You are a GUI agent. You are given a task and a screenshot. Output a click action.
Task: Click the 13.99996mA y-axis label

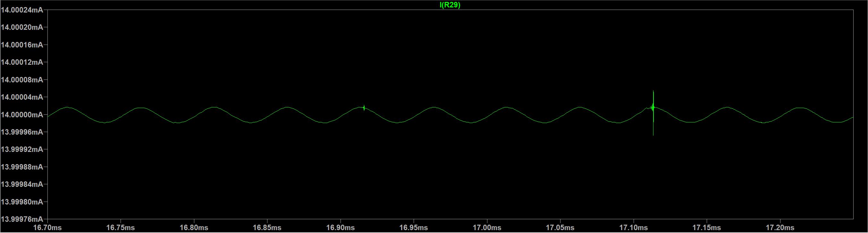coord(22,132)
